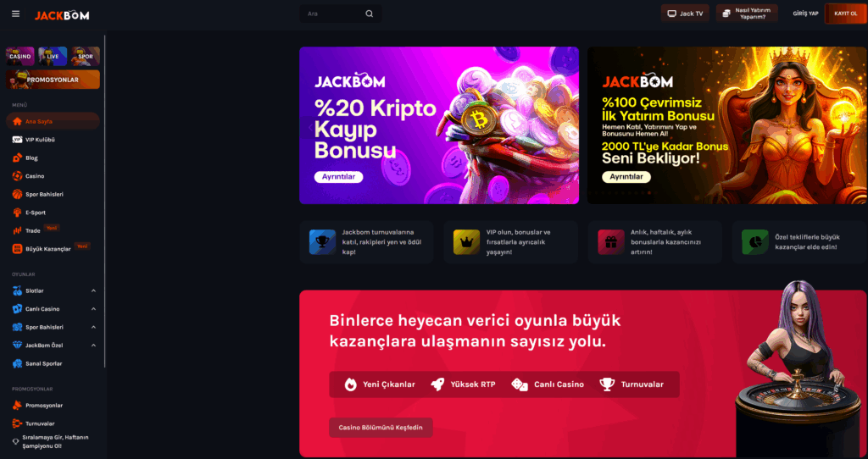Open Casino menu item in sidebar
Image resolution: width=868 pixels, height=459 pixels.
pos(53,176)
